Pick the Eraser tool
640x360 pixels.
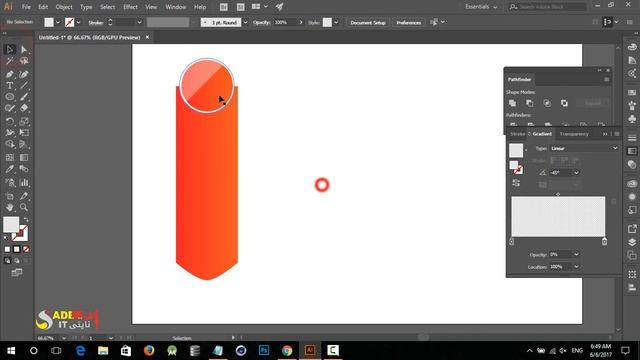pyautogui.click(x=24, y=108)
